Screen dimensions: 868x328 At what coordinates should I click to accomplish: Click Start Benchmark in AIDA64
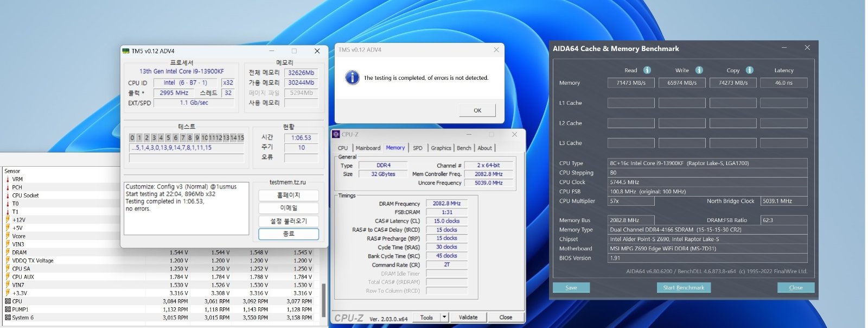(x=684, y=287)
